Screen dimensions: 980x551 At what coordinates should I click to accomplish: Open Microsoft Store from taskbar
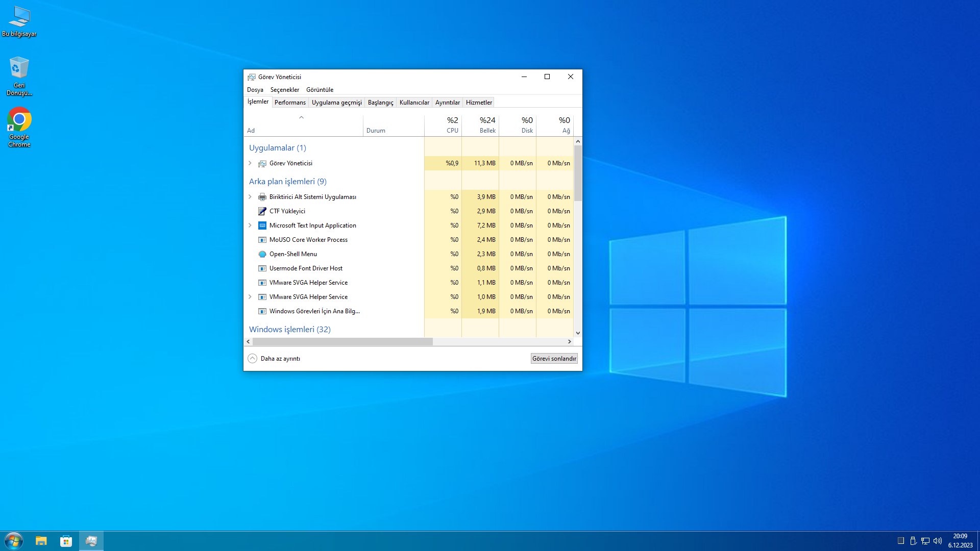point(66,541)
